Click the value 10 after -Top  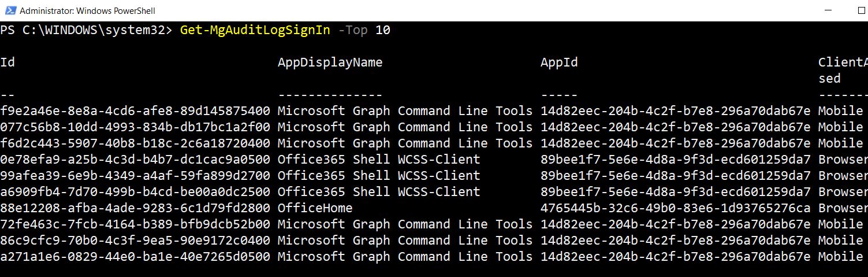(x=383, y=30)
